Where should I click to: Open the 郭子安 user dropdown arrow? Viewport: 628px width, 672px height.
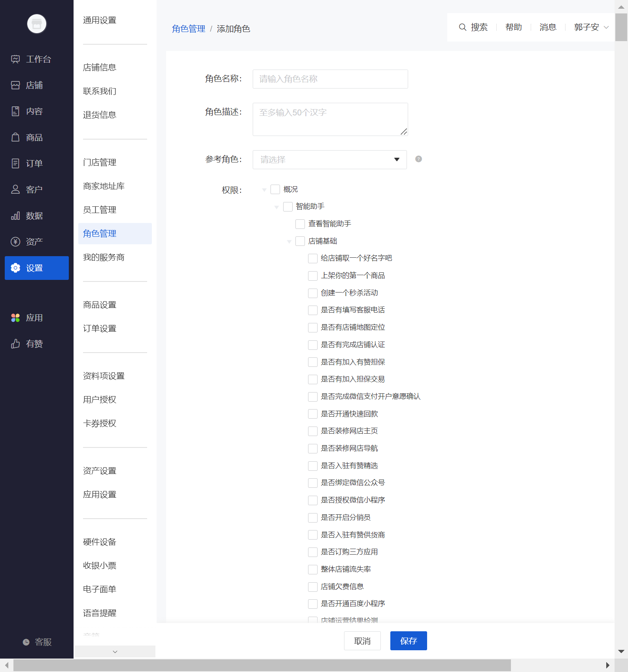tap(606, 27)
